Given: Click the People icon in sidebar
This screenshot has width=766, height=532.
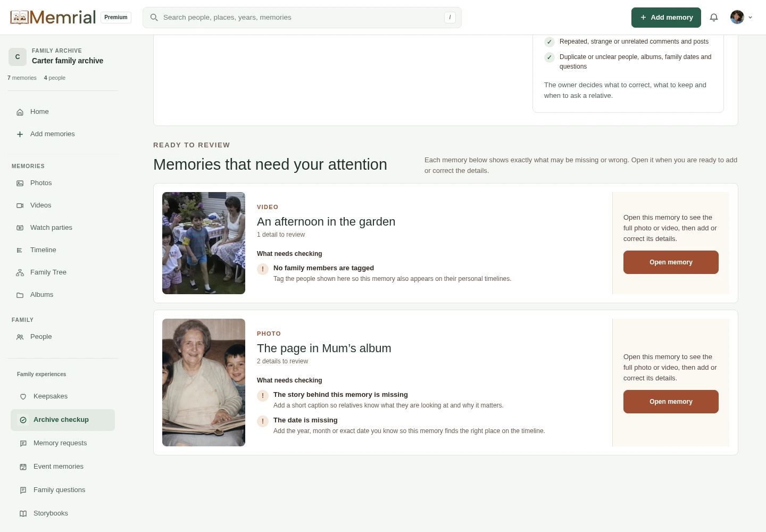Looking at the screenshot, I should pos(20,337).
